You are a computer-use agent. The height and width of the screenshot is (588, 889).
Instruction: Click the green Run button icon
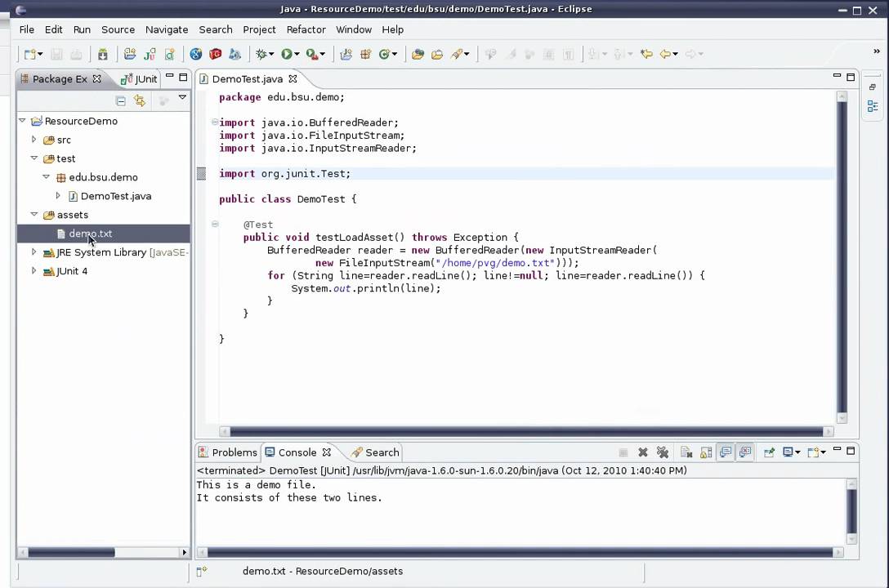coord(286,54)
